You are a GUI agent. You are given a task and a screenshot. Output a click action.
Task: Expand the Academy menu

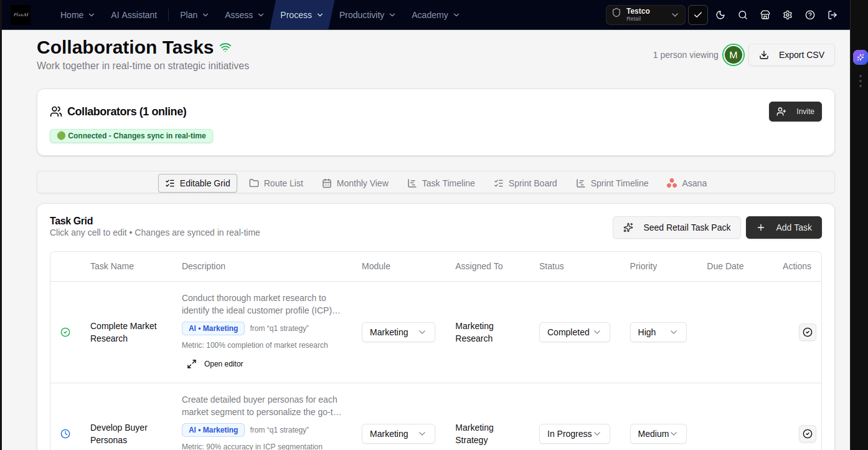[435, 15]
